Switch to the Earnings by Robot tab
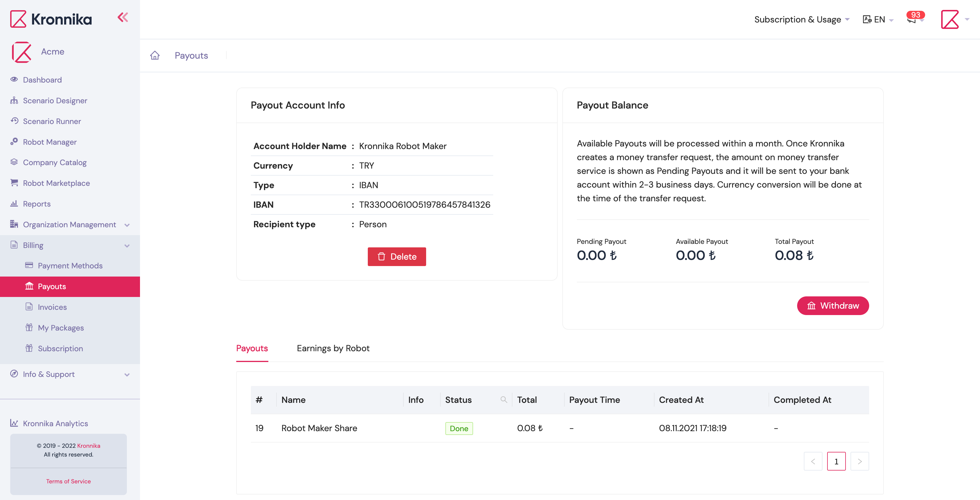 pos(333,348)
